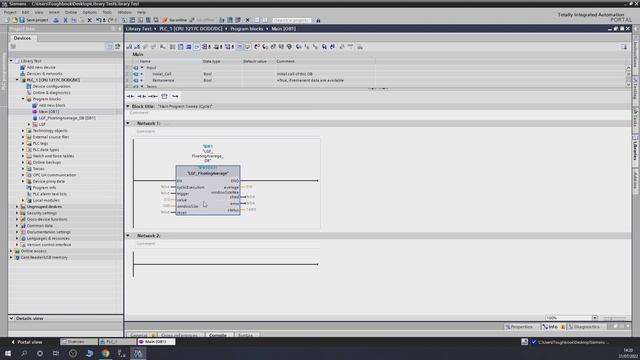Insert a normally open contact
This screenshot has width=640, height=360.
tap(130, 96)
